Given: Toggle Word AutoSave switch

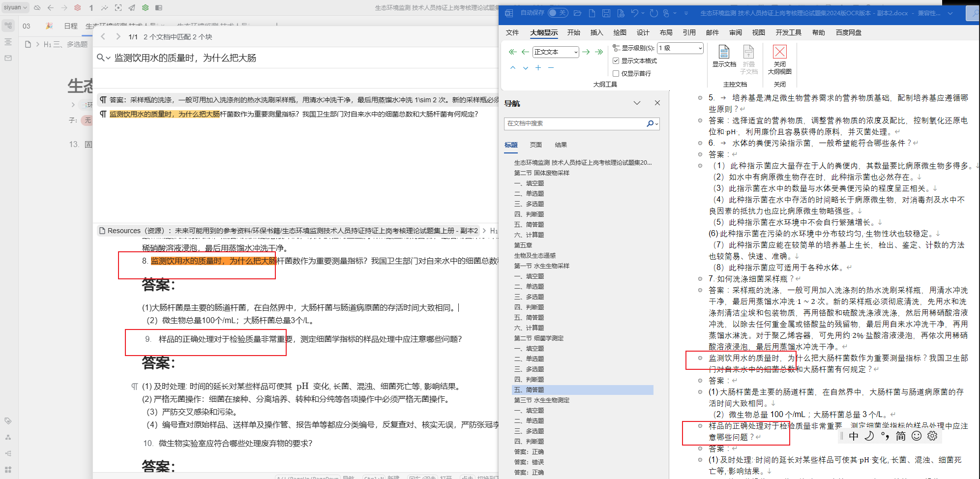Looking at the screenshot, I should click(558, 13).
